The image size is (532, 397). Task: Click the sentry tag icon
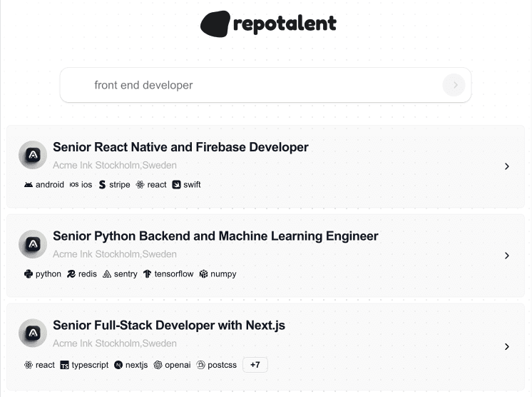pyautogui.click(x=107, y=273)
